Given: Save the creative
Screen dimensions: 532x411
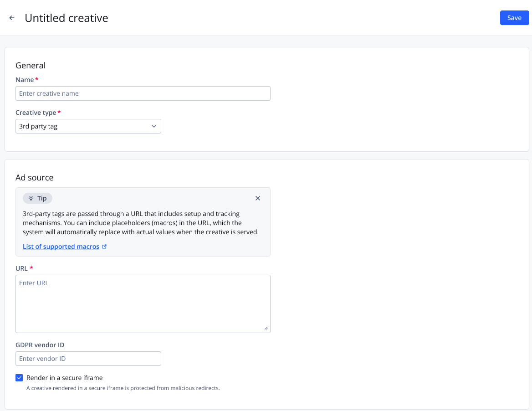Looking at the screenshot, I should coord(514,17).
